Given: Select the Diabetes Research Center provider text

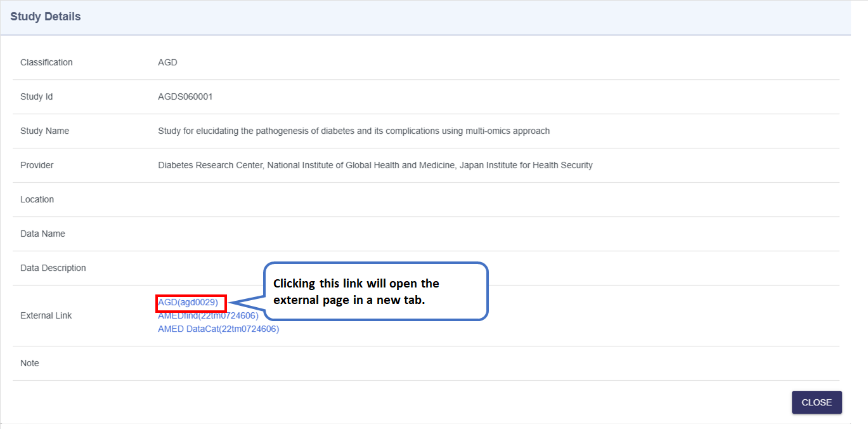Looking at the screenshot, I should click(375, 166).
